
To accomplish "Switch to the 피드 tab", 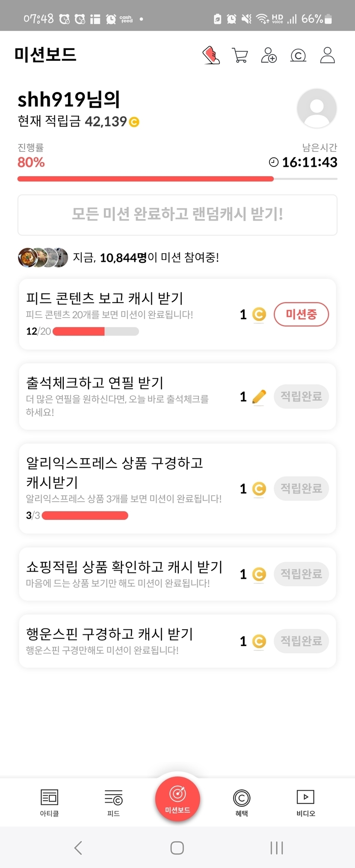I will (x=113, y=802).
